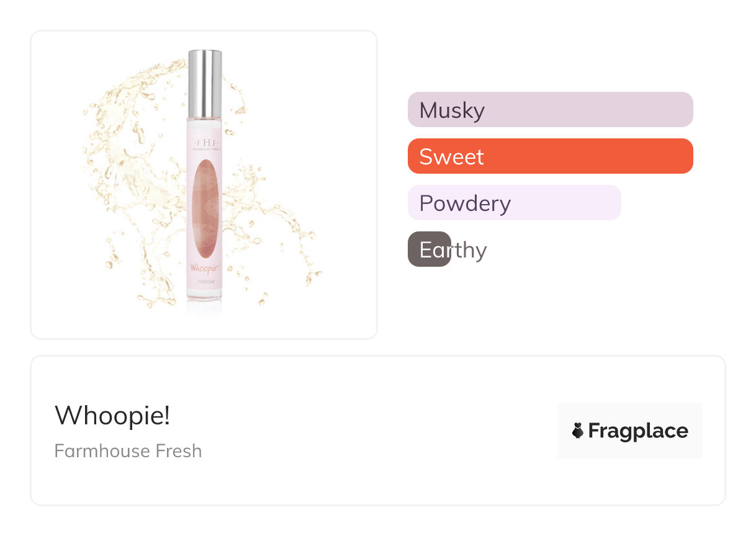This screenshot has height=536, width=756.
Task: Click the Musky text label
Action: 452,110
